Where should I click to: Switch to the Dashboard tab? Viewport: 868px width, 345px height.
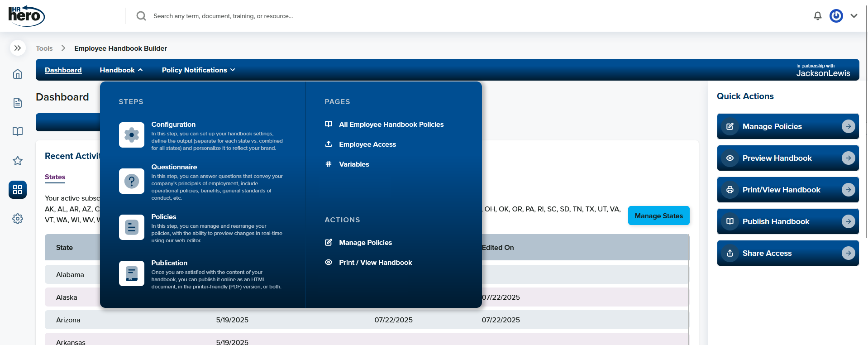(63, 70)
